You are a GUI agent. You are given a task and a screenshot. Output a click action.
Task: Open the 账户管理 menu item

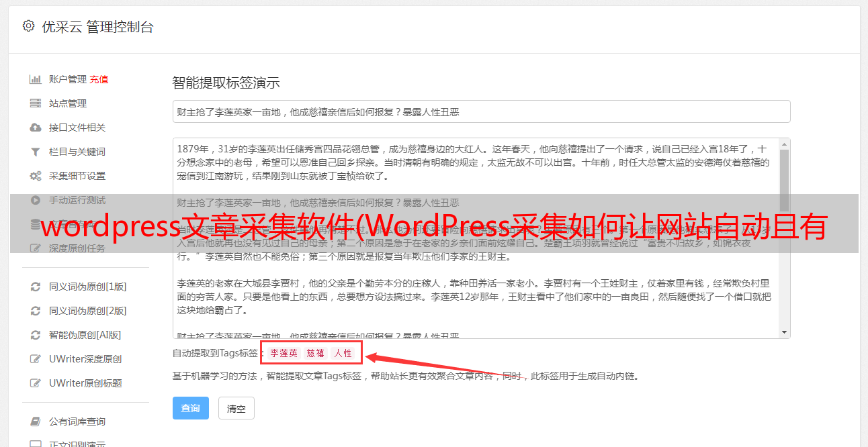tap(67, 79)
